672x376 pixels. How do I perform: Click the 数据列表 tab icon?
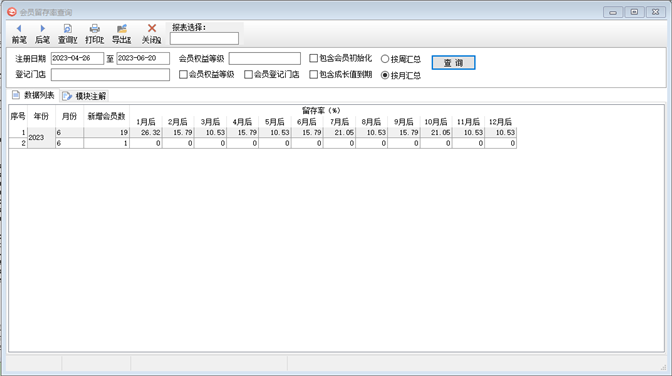click(x=16, y=95)
